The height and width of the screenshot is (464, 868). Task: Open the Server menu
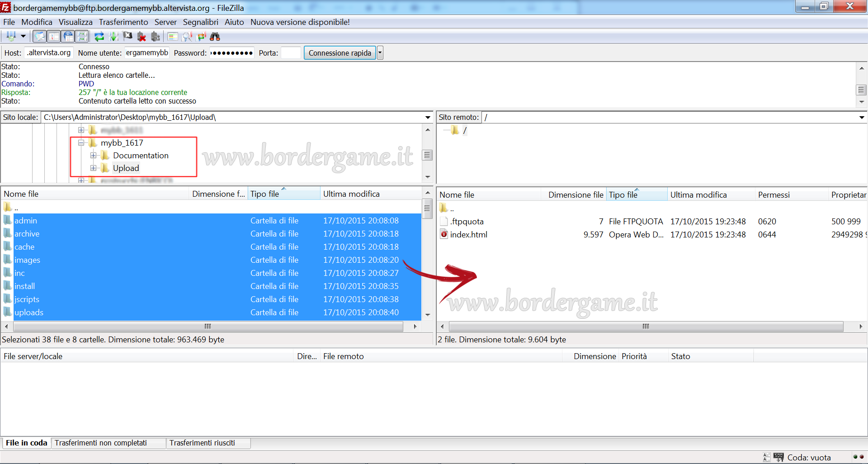tap(165, 22)
